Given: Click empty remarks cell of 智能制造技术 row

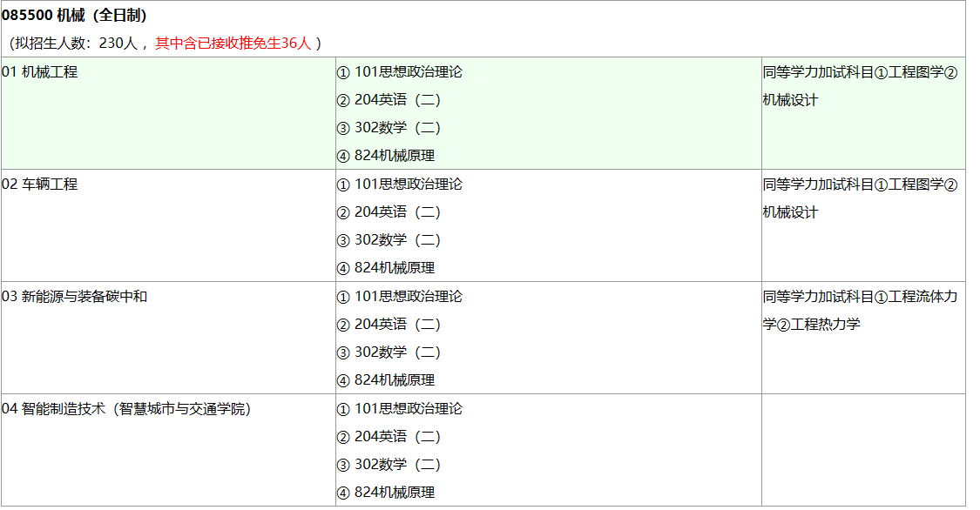Looking at the screenshot, I should tap(862, 449).
